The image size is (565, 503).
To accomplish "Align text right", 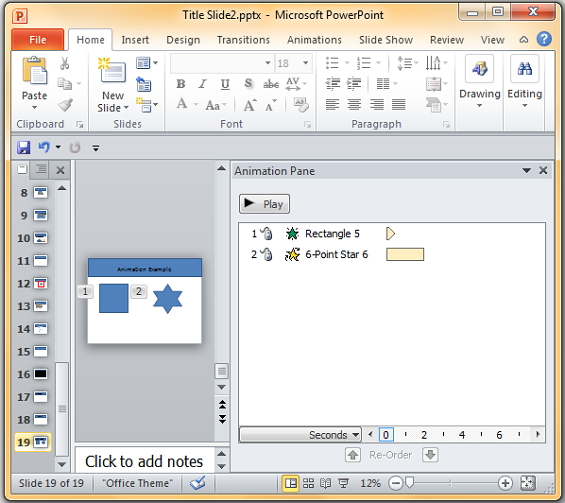I will pyautogui.click(x=377, y=104).
